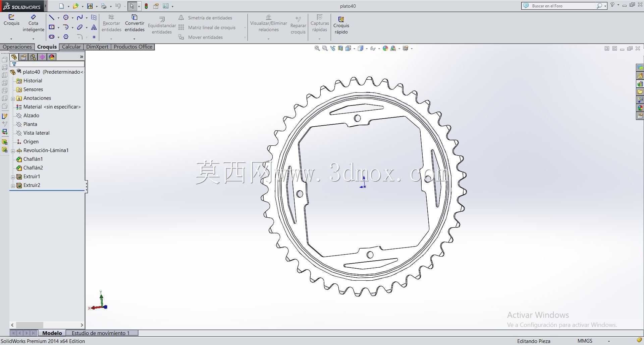644x345 pixels.
Task: Click Cota inteligente button
Action: coord(33,23)
